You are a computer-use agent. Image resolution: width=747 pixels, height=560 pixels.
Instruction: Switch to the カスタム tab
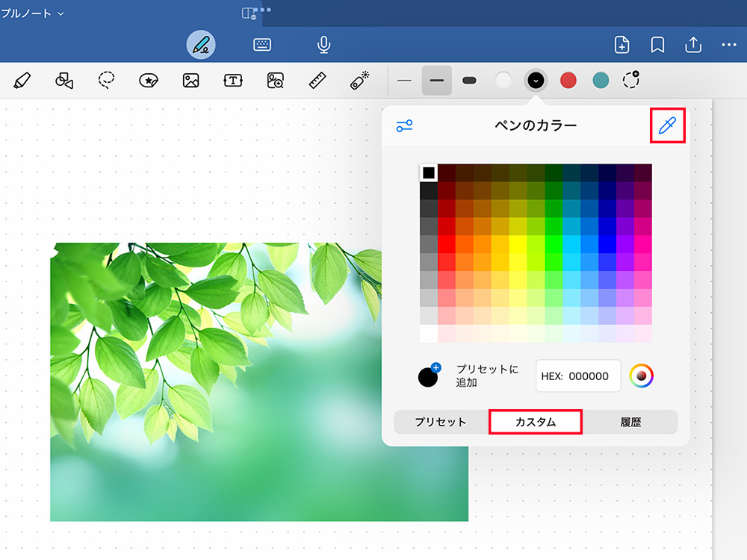click(536, 422)
